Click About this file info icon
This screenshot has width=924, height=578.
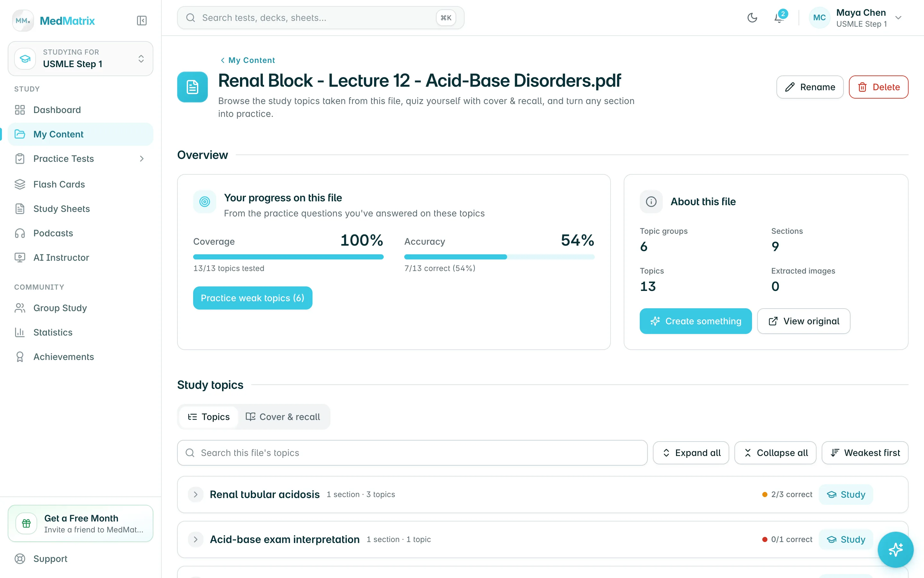pos(651,201)
